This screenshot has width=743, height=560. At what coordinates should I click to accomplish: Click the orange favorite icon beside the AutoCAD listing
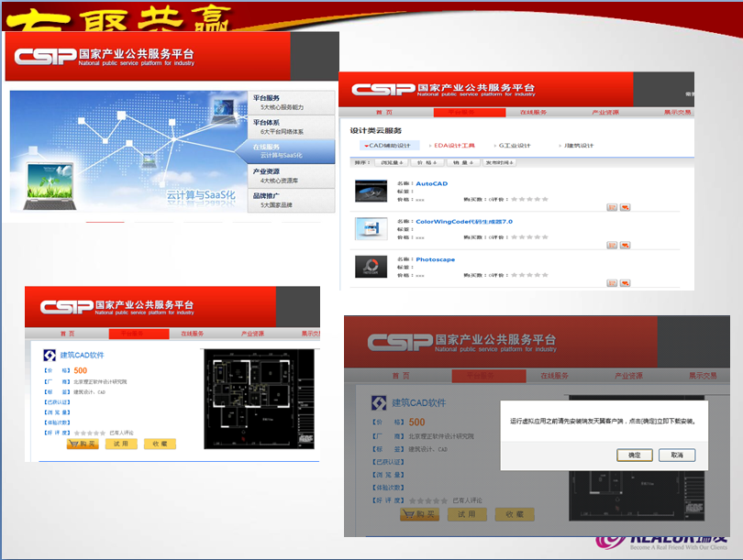624,206
